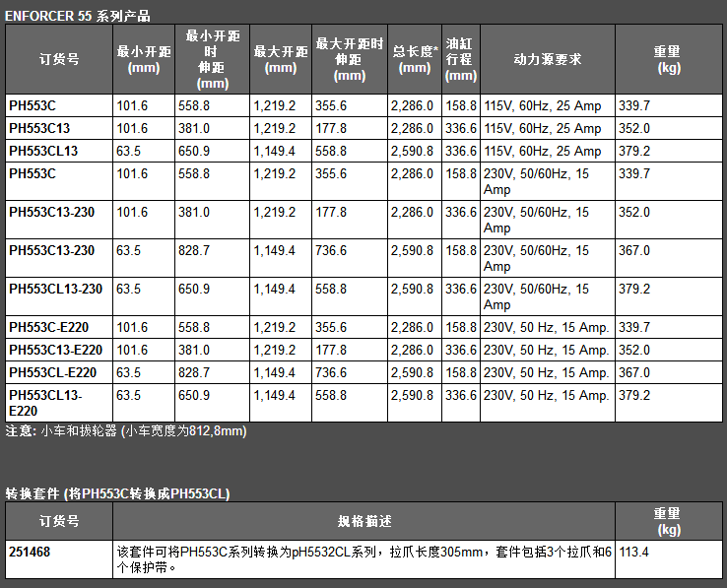Click conversion kit order number 251468

click(30, 552)
